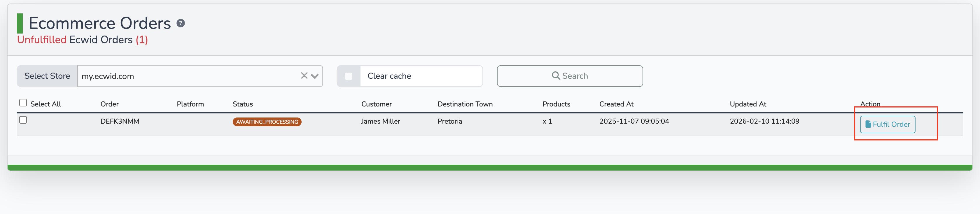Click customer name James Miller
Viewport: 980px width, 214px height.
(380, 121)
